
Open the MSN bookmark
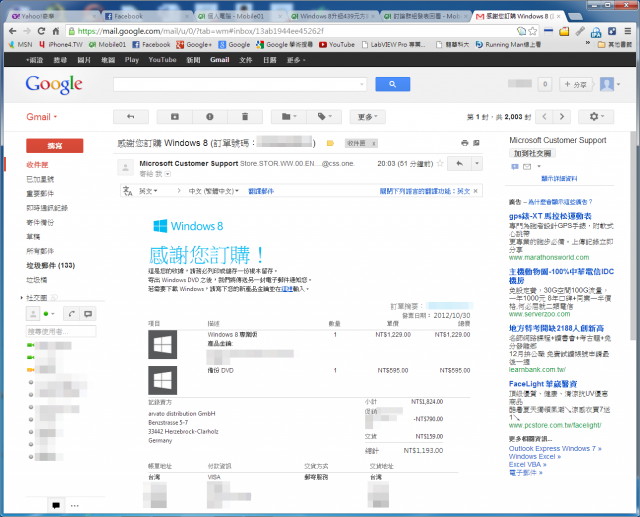[x=20, y=44]
